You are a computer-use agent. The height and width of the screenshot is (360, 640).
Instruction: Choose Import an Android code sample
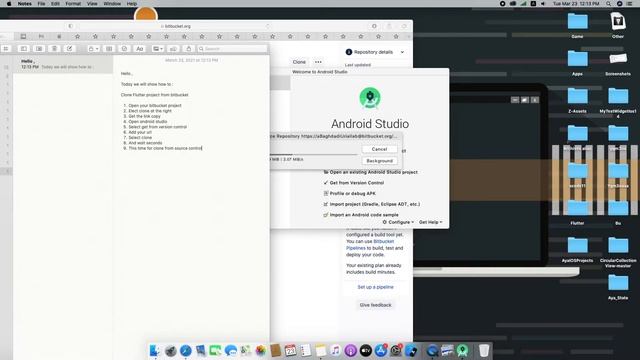(x=361, y=215)
